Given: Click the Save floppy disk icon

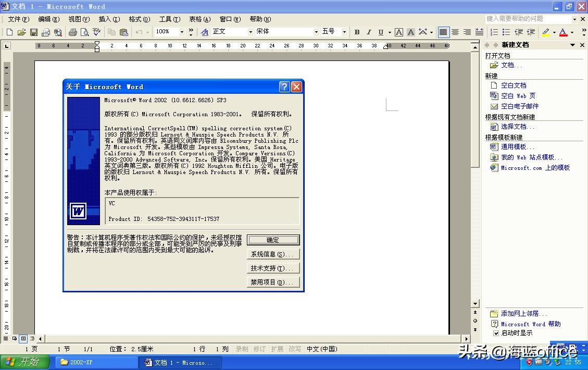Looking at the screenshot, I should (34, 32).
